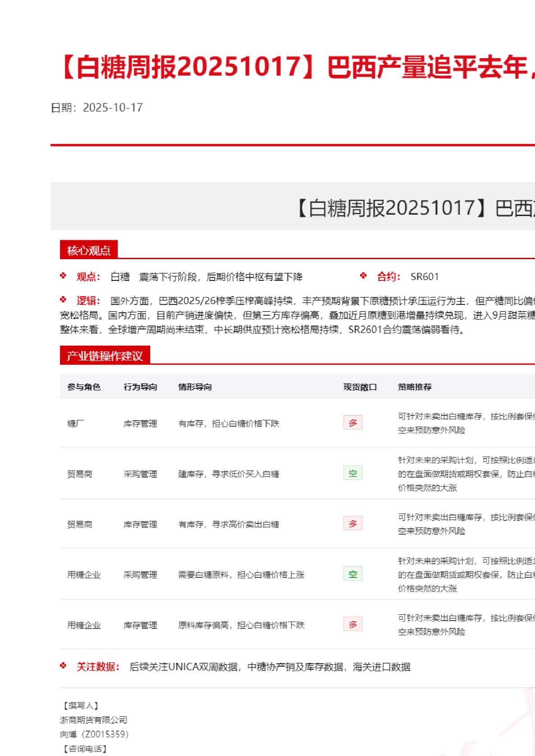Click the red bullet icon before 关注数据

click(63, 666)
